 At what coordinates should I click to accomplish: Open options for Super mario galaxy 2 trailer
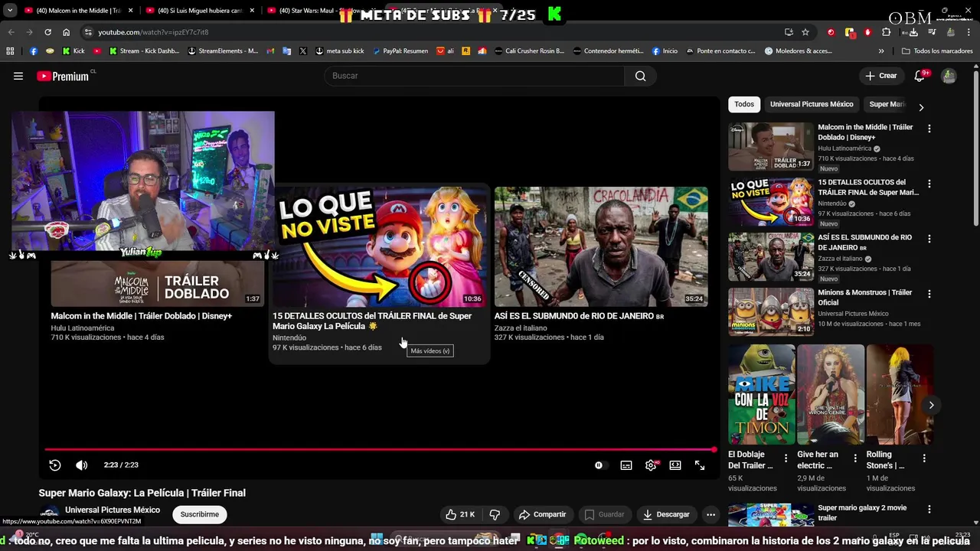click(929, 509)
